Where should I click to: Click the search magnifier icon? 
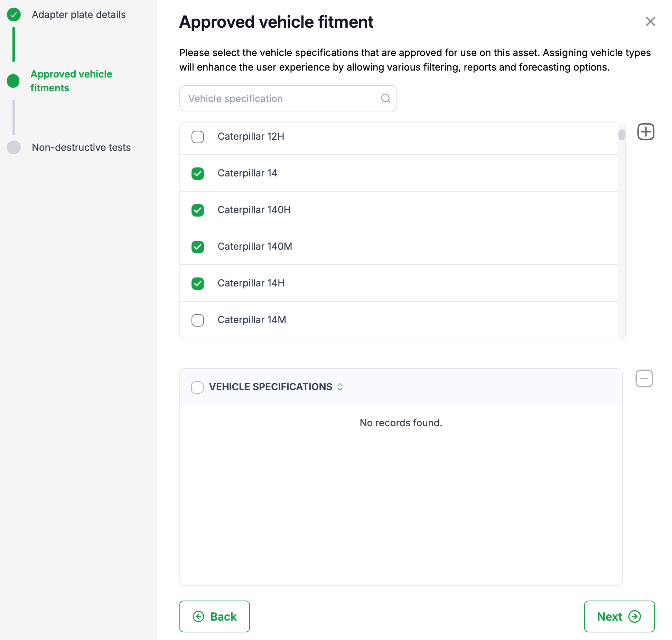point(385,99)
